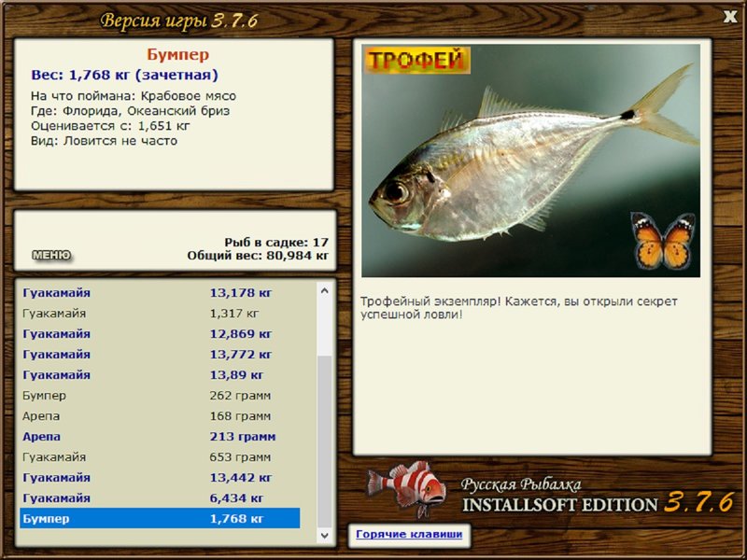Click the Вес: 1,768 кг (зачетная) text
The image size is (747, 560).
click(125, 75)
